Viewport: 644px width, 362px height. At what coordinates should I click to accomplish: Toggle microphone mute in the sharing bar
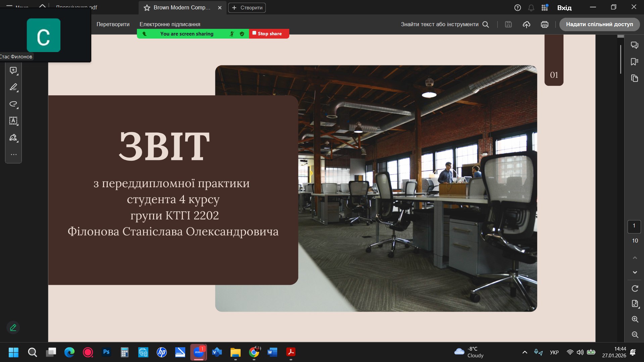pos(232,34)
